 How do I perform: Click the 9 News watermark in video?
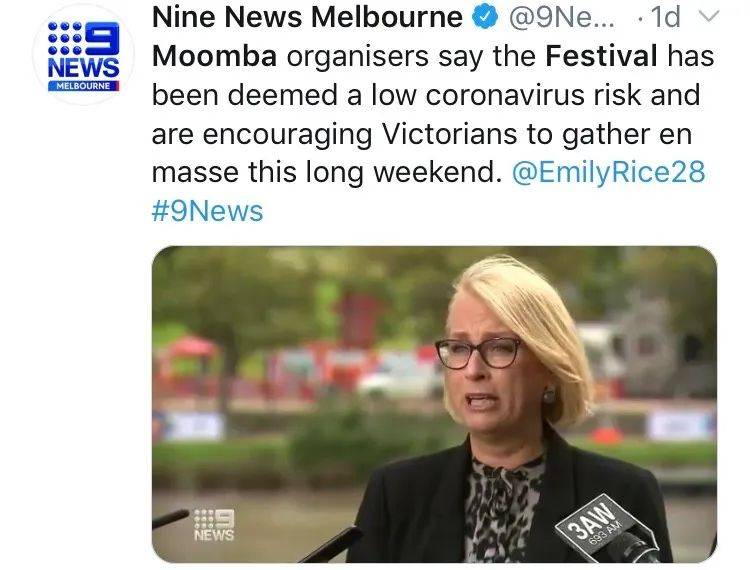coord(214,525)
